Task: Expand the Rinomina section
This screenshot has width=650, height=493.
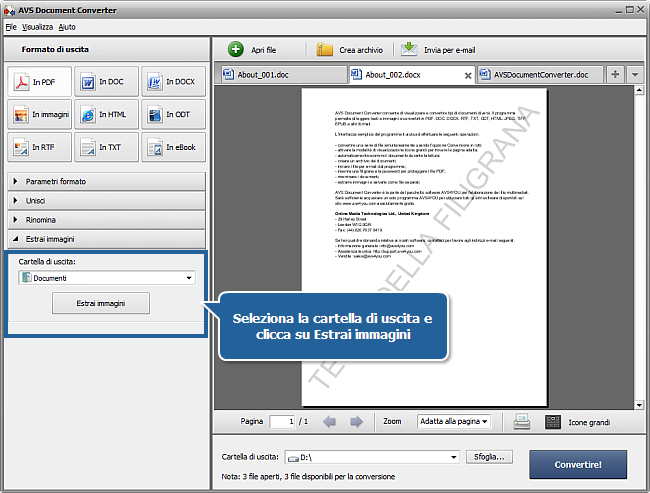Action: coord(107,220)
